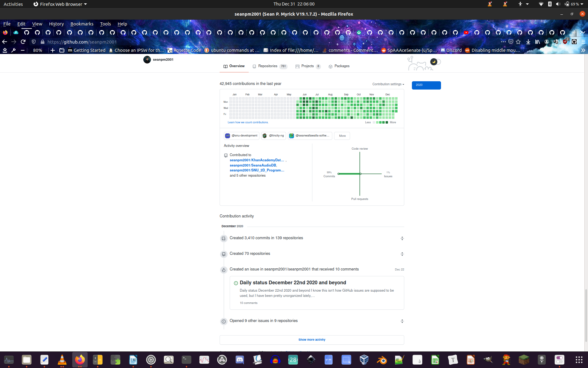This screenshot has width=588, height=368.
Task: Click the tracking protection shield icon
Action: point(34,42)
